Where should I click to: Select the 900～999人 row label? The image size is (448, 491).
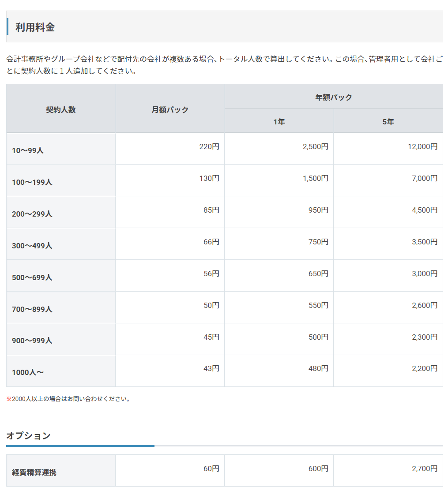(32, 341)
